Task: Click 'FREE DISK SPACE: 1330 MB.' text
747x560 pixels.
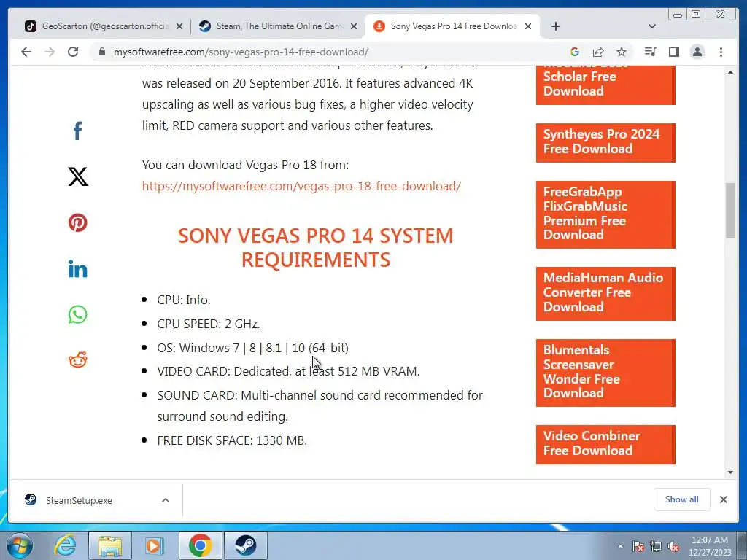Action: tap(232, 440)
